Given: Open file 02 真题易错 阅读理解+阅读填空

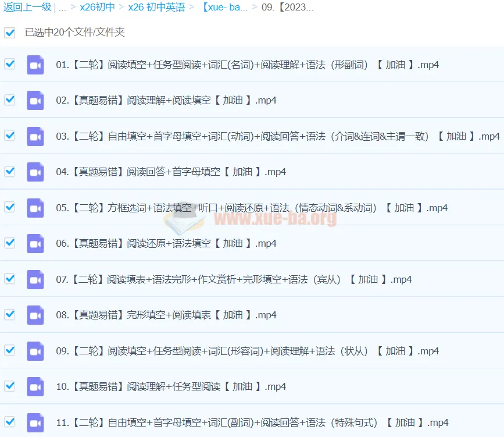Looking at the screenshot, I should click(x=166, y=100).
